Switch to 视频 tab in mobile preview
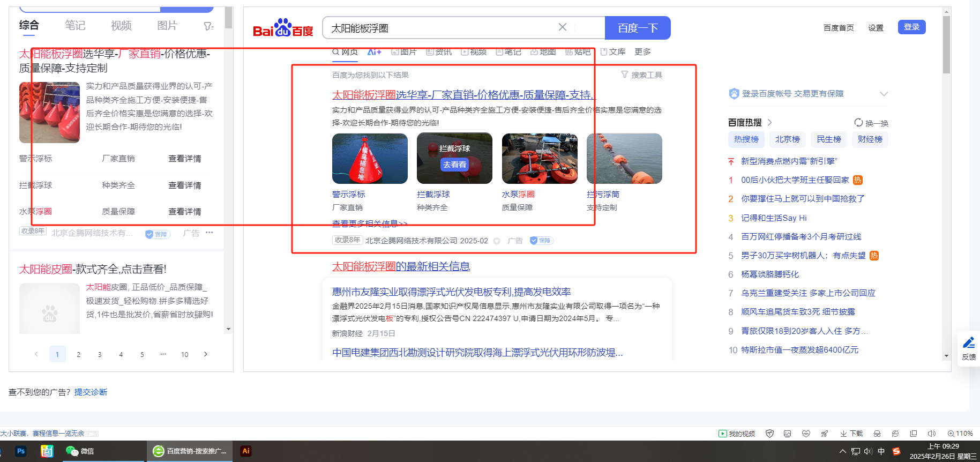This screenshot has height=462, width=980. [x=121, y=25]
